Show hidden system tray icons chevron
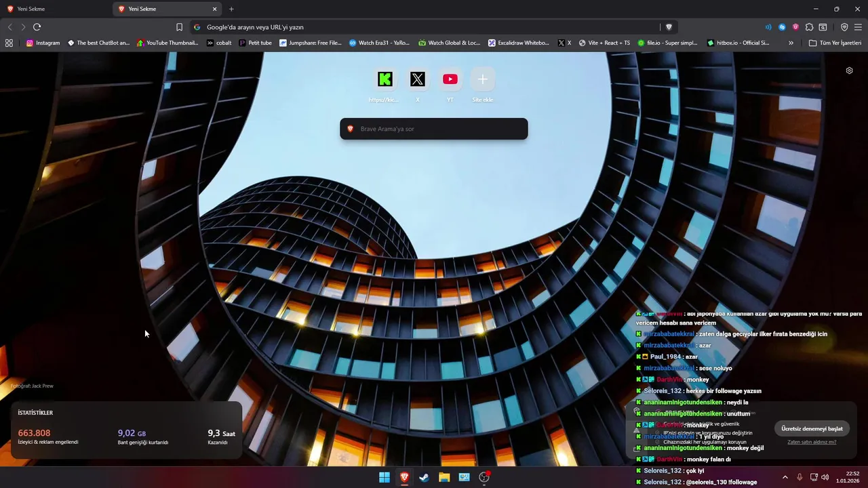 [785, 477]
